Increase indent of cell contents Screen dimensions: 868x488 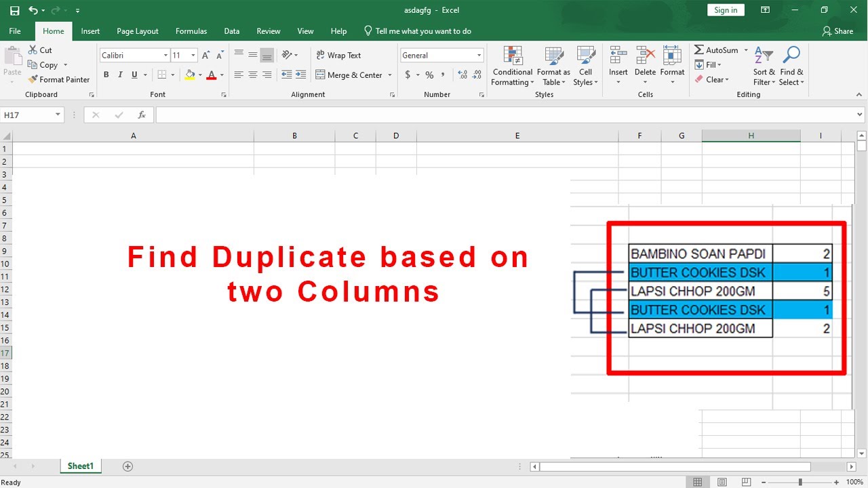click(x=302, y=75)
